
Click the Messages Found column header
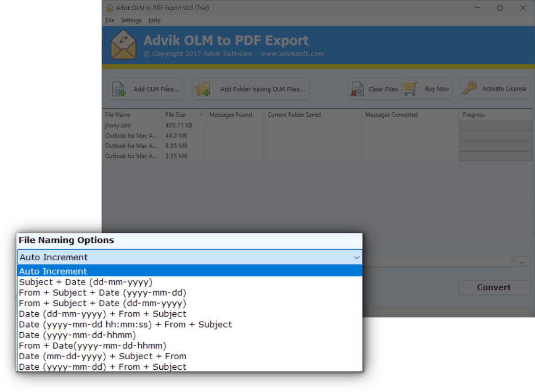click(x=235, y=115)
